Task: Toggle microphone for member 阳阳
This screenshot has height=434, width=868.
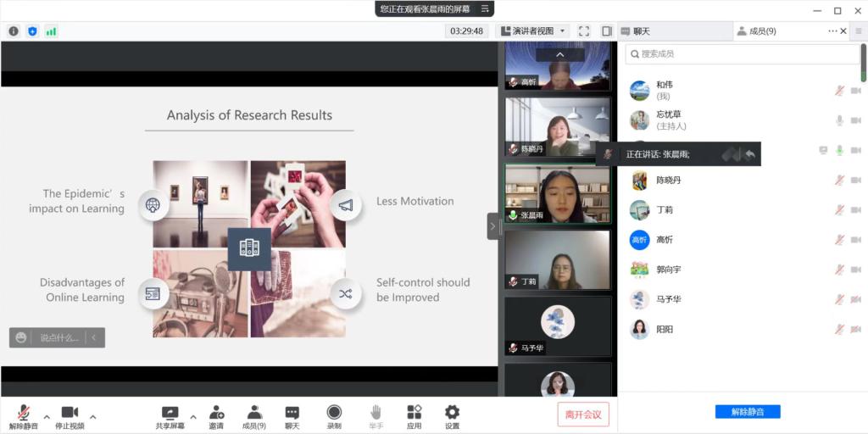Action: click(x=840, y=330)
